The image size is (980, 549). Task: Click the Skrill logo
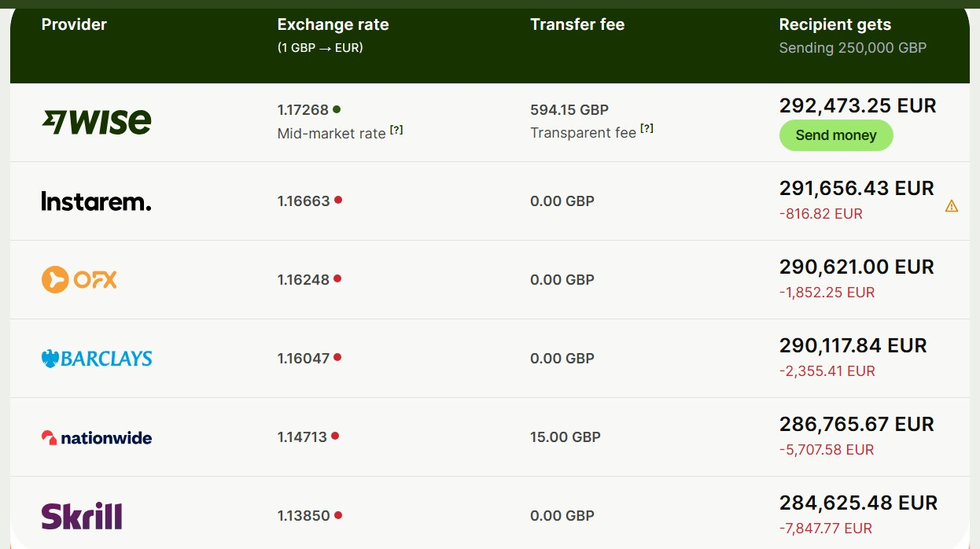(x=82, y=516)
